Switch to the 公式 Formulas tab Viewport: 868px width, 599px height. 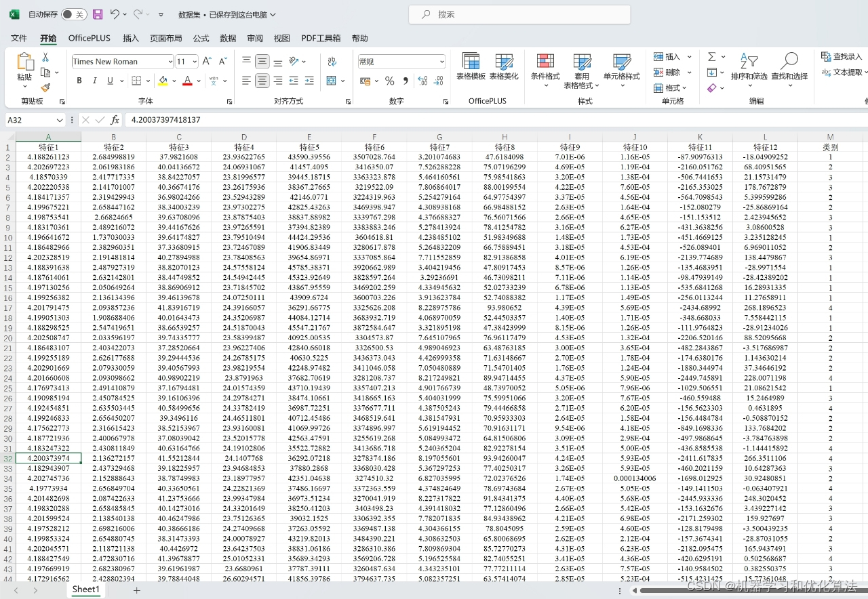pyautogui.click(x=201, y=39)
